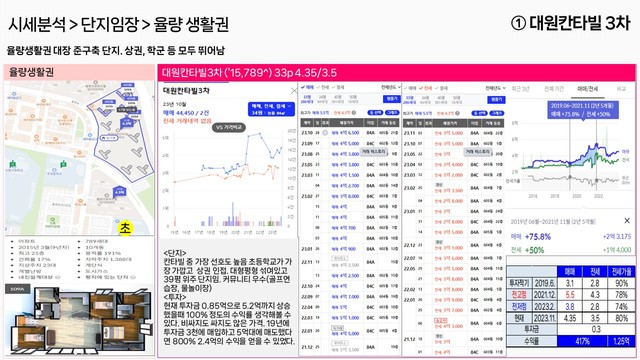Toggle the 매매 checkbox in first transaction list

click(307, 87)
